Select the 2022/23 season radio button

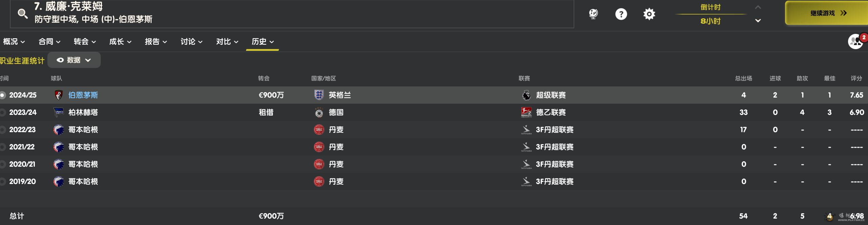(x=2, y=130)
